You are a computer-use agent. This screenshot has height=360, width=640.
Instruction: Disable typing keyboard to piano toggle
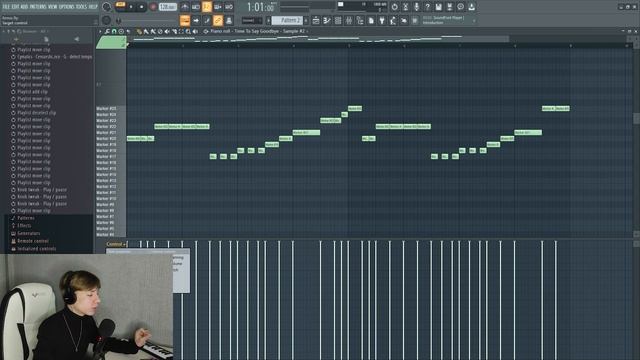[184, 20]
